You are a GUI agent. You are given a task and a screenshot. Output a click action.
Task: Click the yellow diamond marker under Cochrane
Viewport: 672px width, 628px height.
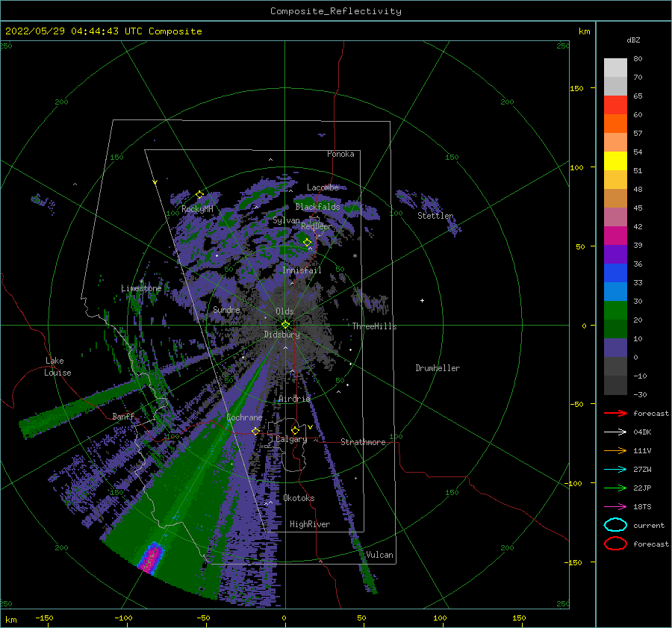pyautogui.click(x=255, y=431)
